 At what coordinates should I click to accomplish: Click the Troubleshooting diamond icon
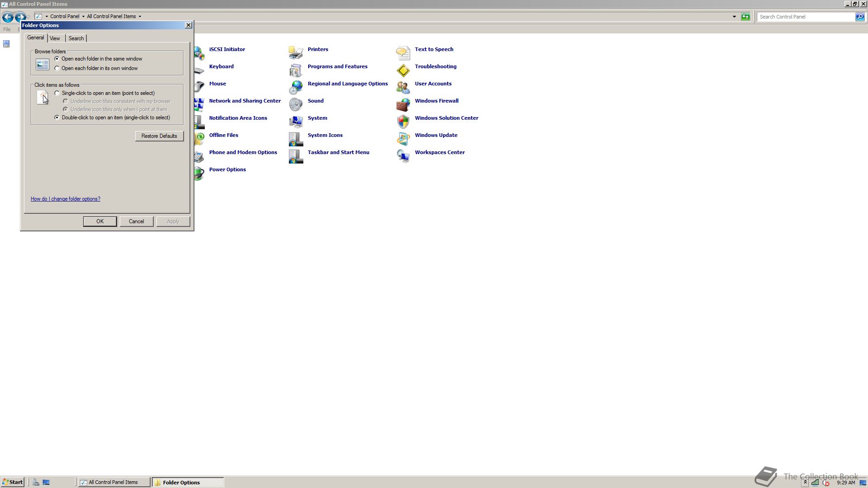[x=403, y=70]
